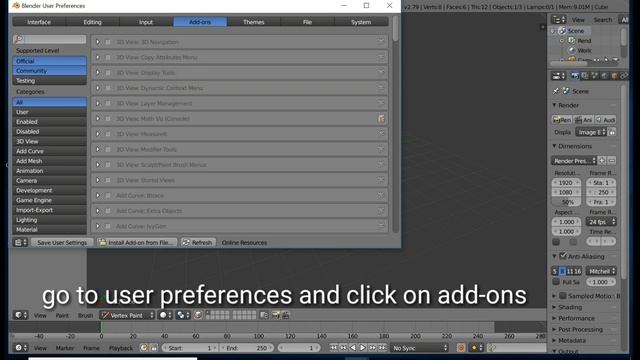Click the Audio mixdown button
The height and width of the screenshot is (360, 640).
pyautogui.click(x=605, y=120)
